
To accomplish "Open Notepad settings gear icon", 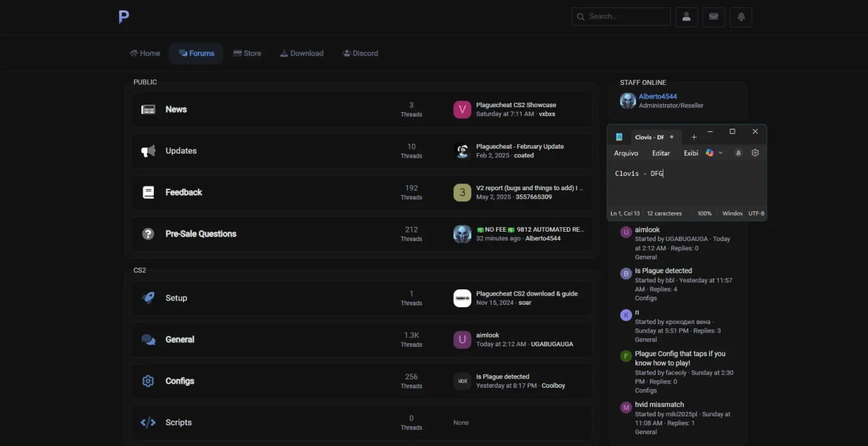I will [755, 153].
